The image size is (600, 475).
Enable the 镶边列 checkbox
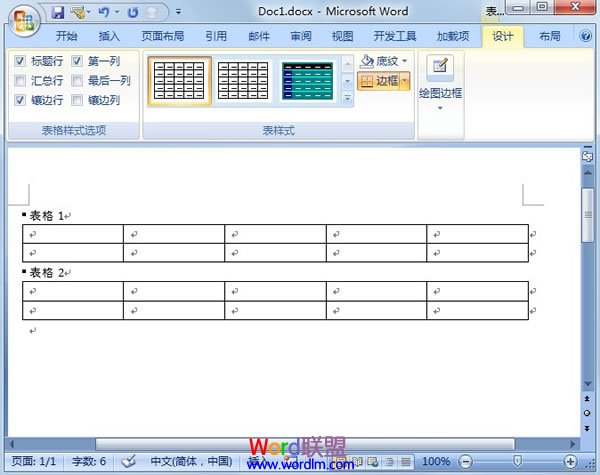point(77,100)
